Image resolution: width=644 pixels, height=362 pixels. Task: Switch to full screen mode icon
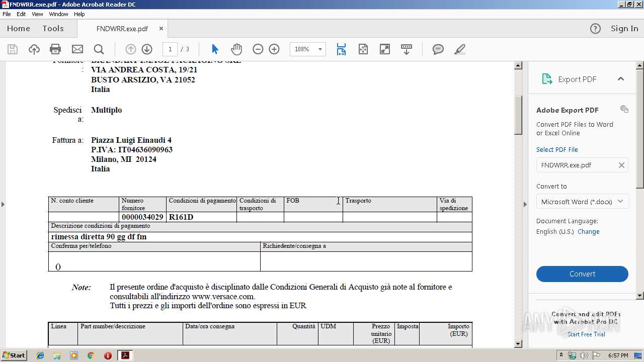tap(385, 49)
